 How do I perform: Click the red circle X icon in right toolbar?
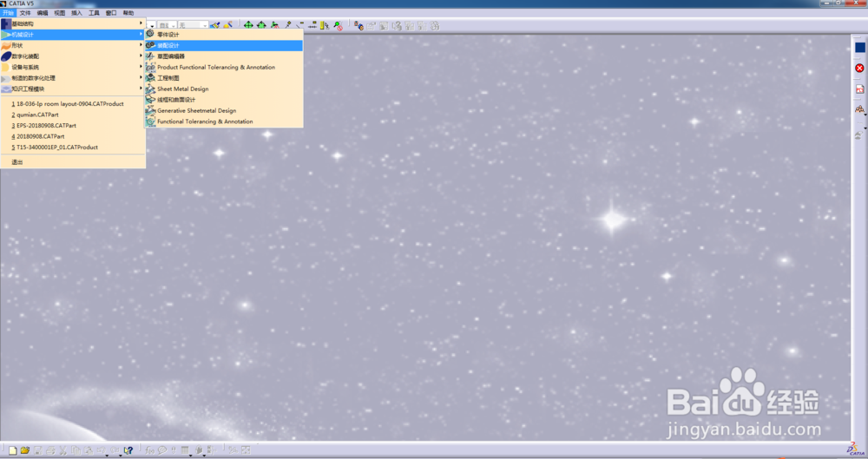tap(859, 68)
